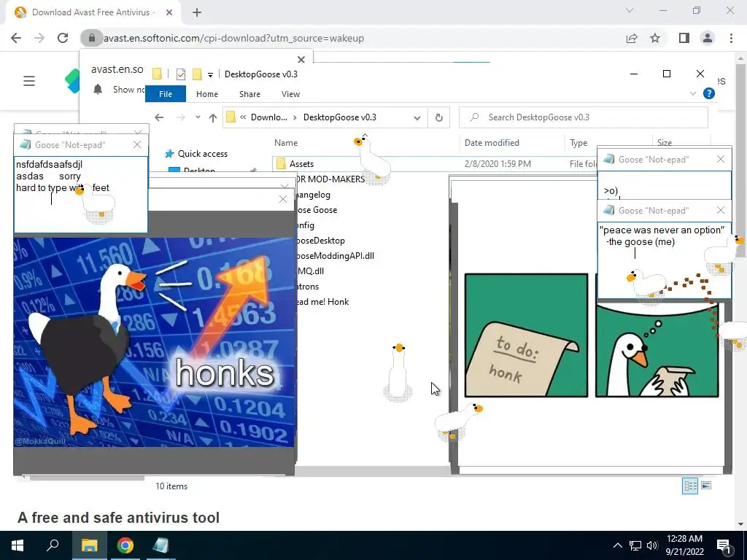Viewport: 747px width, 560px height.
Task: Close the '>o)' Goose Not-epad
Action: click(720, 159)
